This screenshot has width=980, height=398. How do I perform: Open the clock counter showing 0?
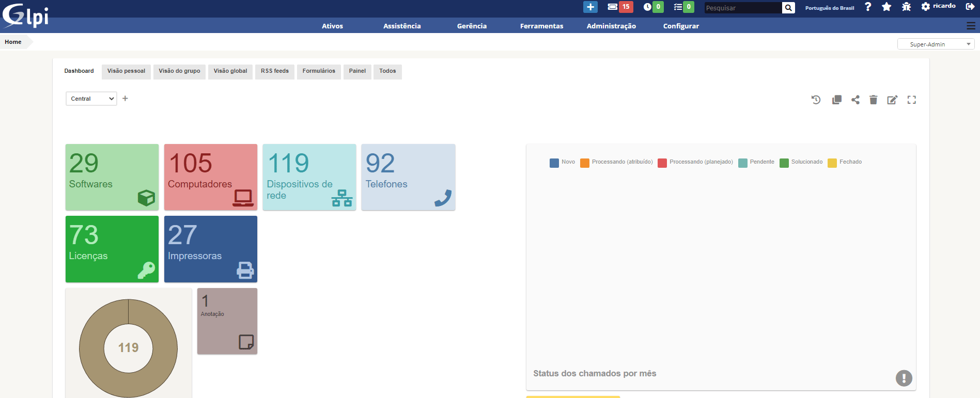653,7
